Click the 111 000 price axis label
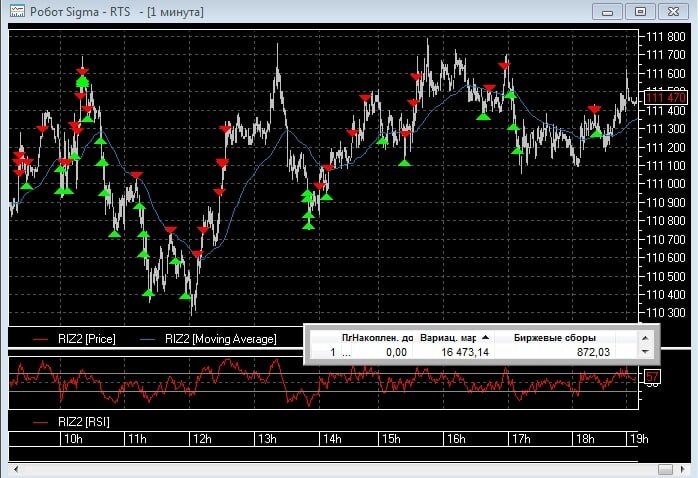Screen dimensions: 698x478 click(x=666, y=184)
